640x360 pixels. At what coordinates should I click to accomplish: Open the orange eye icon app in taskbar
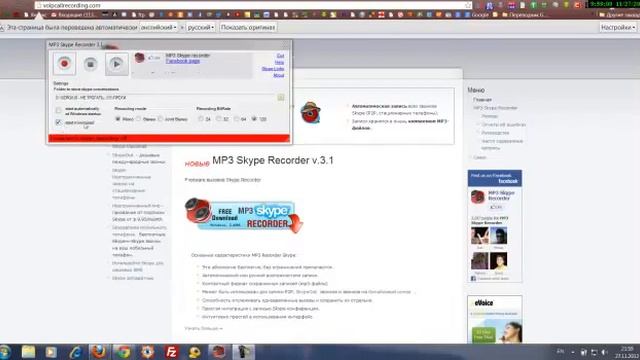coord(147,352)
